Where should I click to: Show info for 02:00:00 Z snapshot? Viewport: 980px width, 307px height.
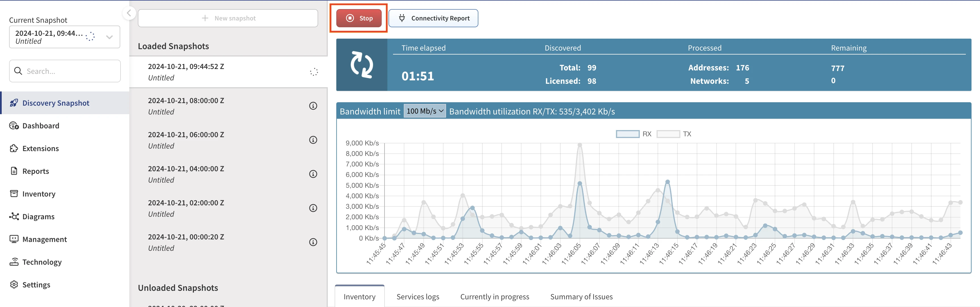coord(313,208)
